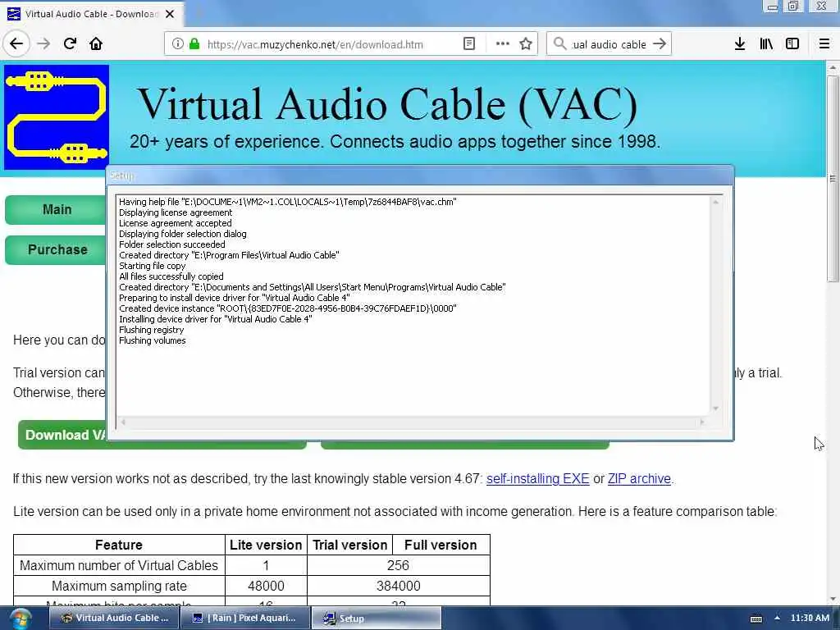Open the Purchase navigation button
The image size is (840, 630).
56,249
